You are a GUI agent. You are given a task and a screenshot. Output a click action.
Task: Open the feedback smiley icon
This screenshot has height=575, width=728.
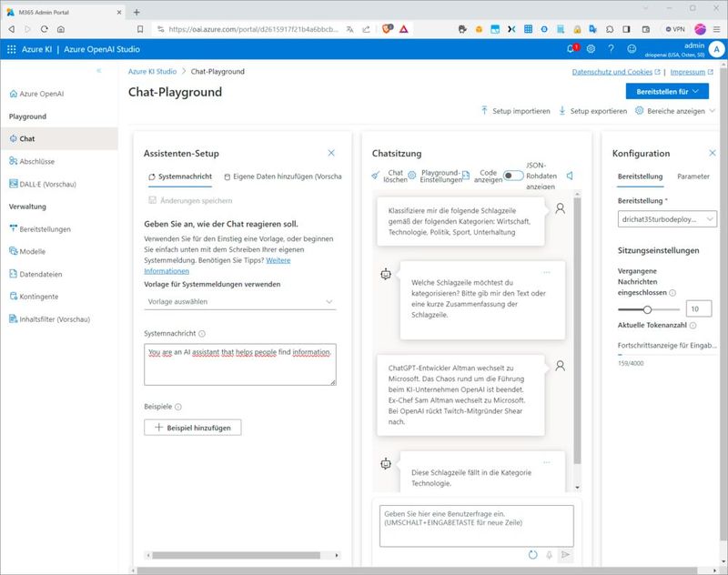coord(631,49)
